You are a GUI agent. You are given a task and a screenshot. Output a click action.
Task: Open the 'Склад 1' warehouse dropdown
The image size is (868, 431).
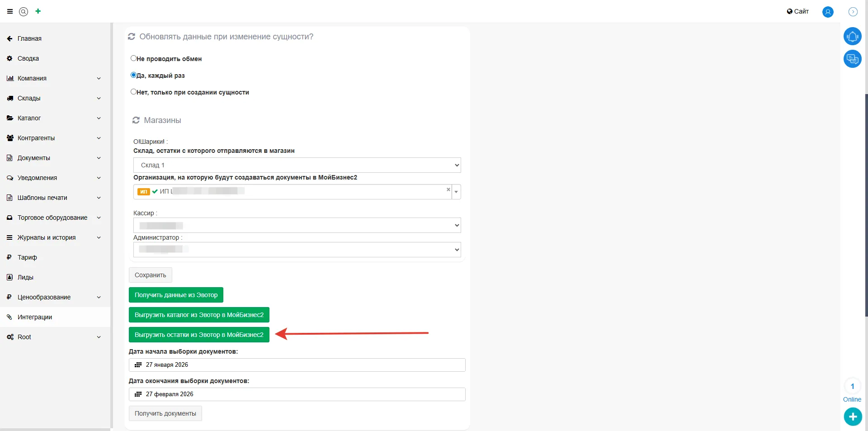(297, 165)
